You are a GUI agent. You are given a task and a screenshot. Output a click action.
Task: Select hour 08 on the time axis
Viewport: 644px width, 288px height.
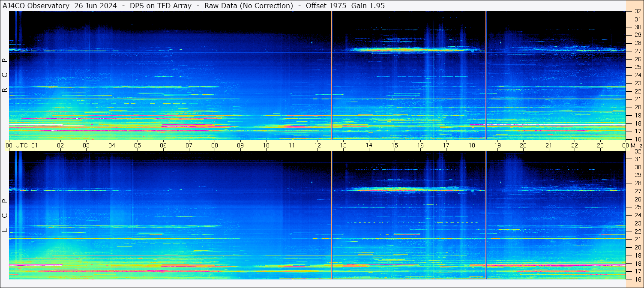pyautogui.click(x=215, y=145)
